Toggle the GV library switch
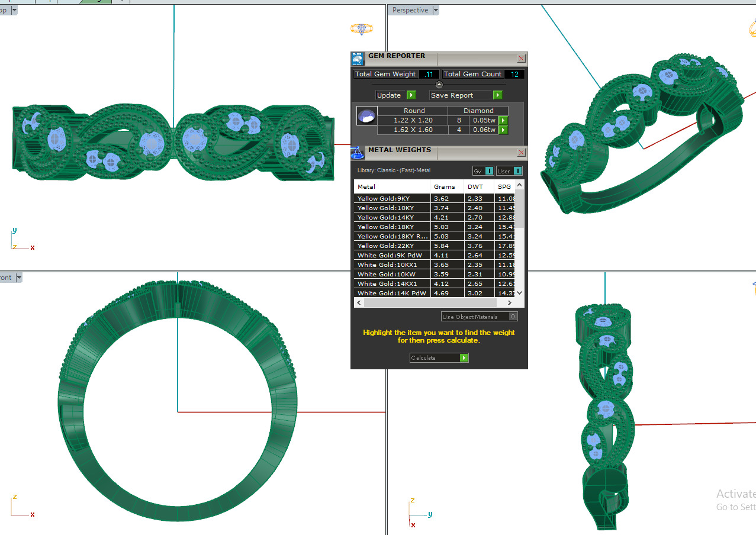This screenshot has height=535, width=756. point(483,171)
